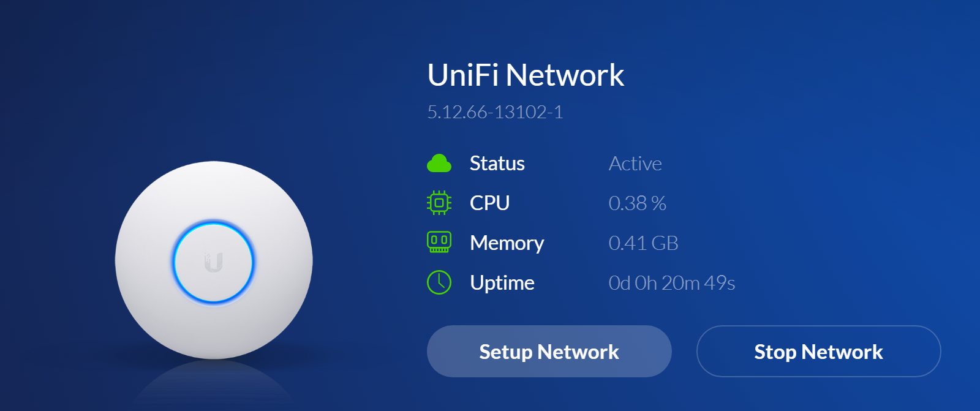This screenshot has width=980, height=411.
Task: Click the Setup Network button
Action: pos(549,351)
